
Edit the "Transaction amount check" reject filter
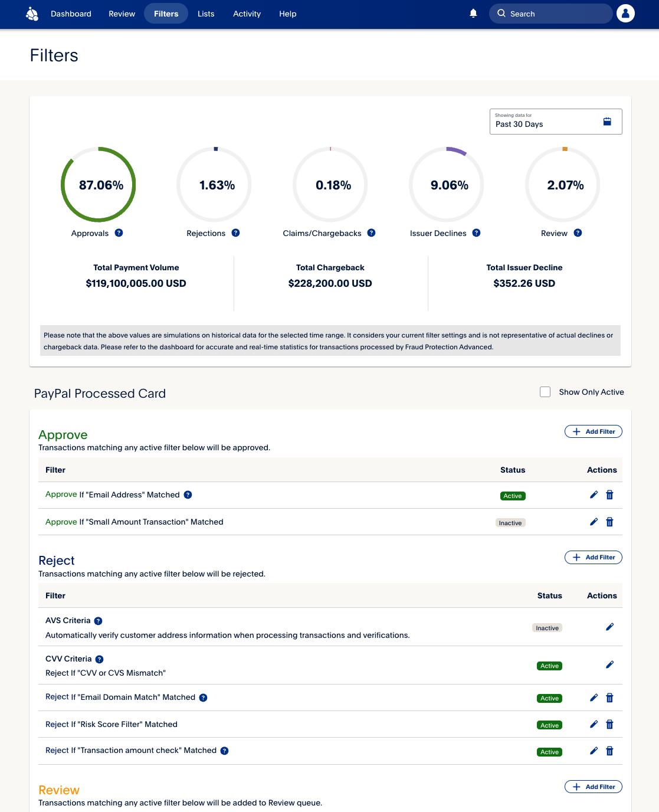594,751
